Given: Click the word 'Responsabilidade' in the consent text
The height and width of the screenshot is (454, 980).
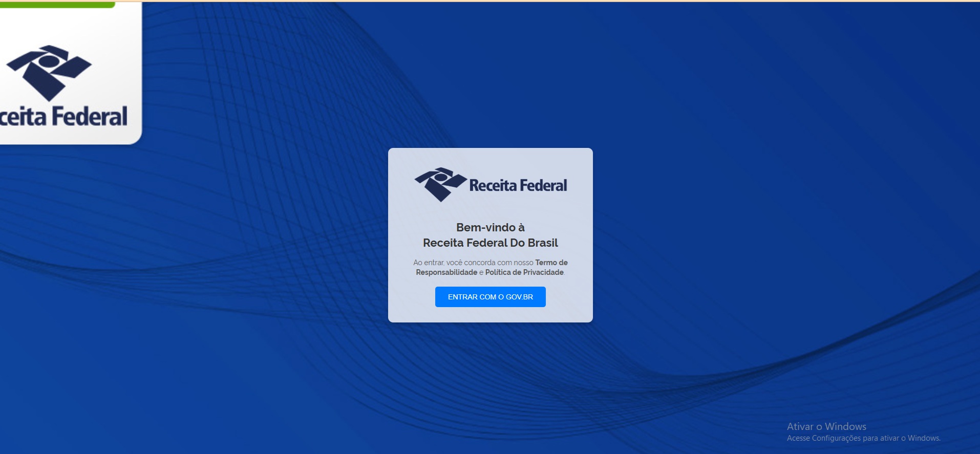Looking at the screenshot, I should (446, 272).
